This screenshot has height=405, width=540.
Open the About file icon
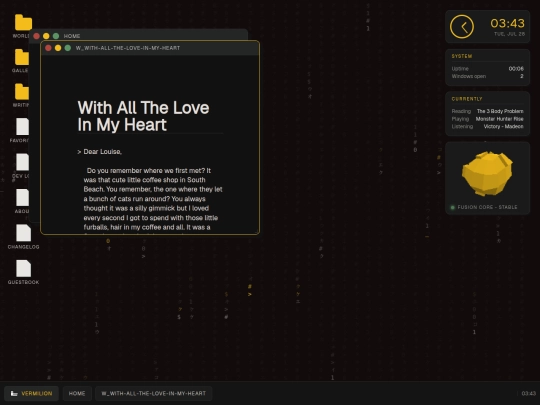[x=22, y=197]
